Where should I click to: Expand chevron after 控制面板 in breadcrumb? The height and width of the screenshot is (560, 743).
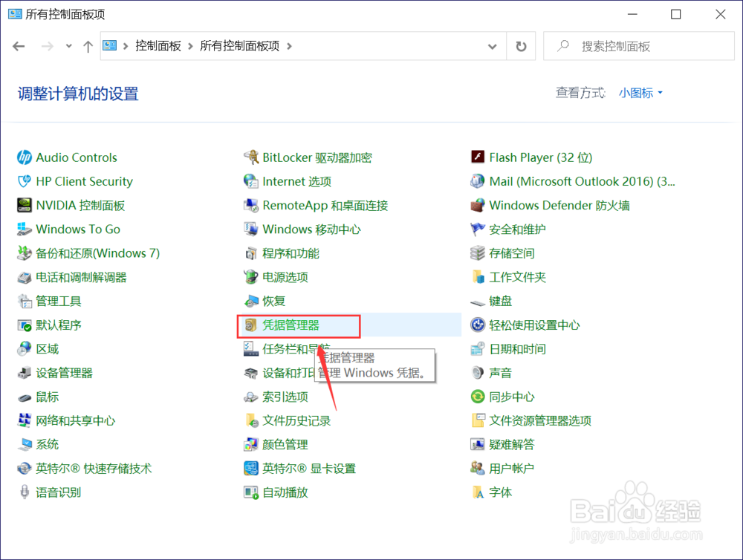point(190,46)
